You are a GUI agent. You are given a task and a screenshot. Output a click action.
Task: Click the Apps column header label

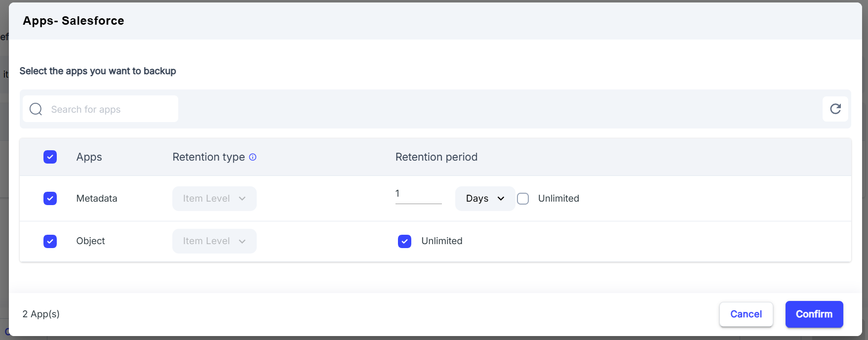[89, 157]
